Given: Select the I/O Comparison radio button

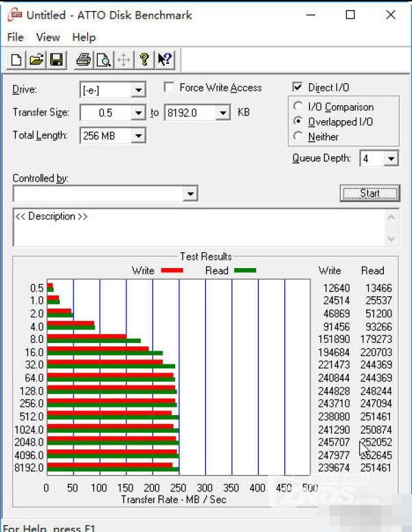Looking at the screenshot, I should [x=298, y=107].
